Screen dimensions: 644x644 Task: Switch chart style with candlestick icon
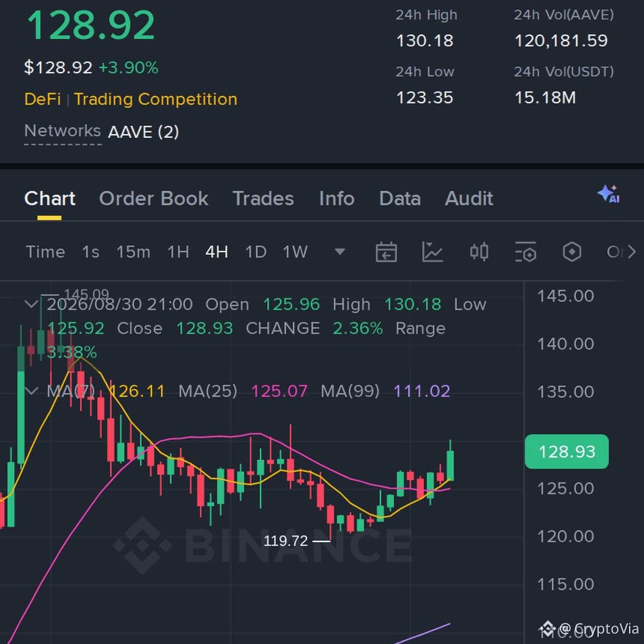click(x=479, y=252)
